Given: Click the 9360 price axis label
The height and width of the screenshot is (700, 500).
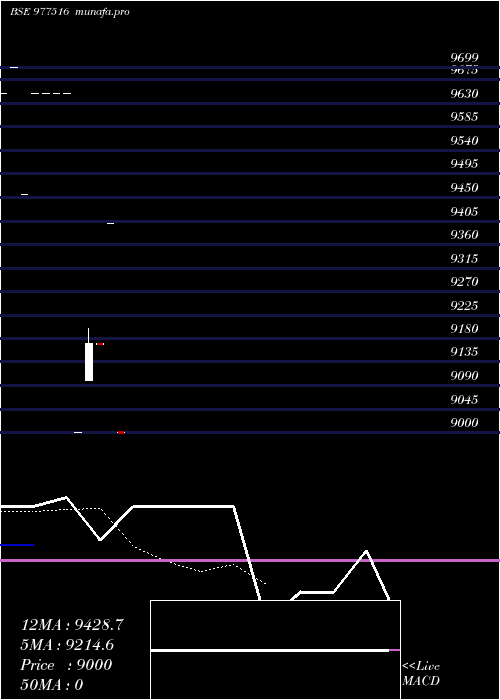Looking at the screenshot, I should tap(464, 235).
